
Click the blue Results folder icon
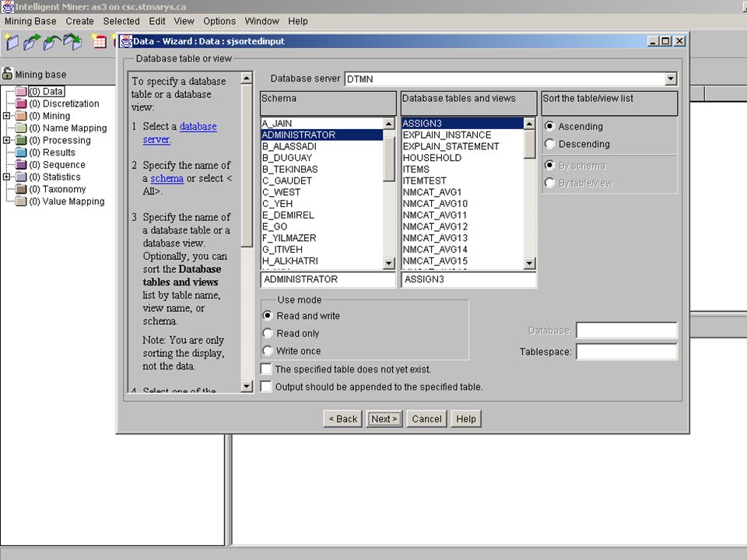pyautogui.click(x=21, y=152)
